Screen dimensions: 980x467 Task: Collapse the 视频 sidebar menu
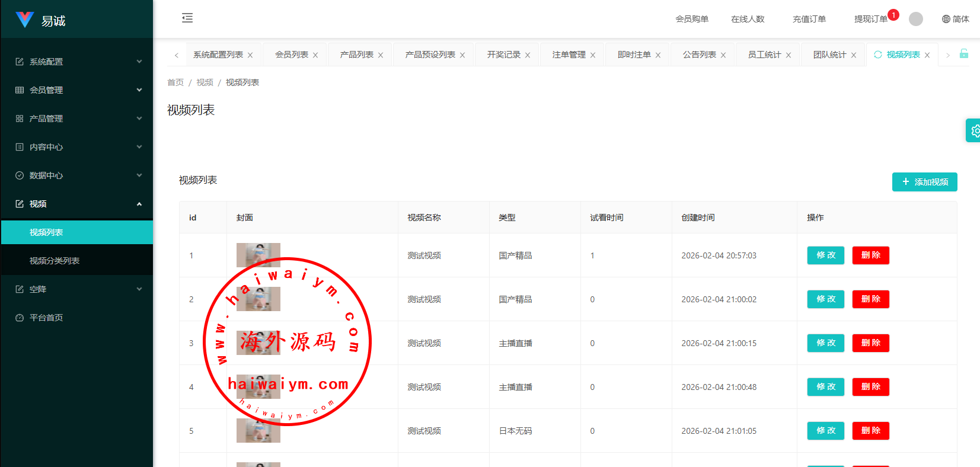77,204
